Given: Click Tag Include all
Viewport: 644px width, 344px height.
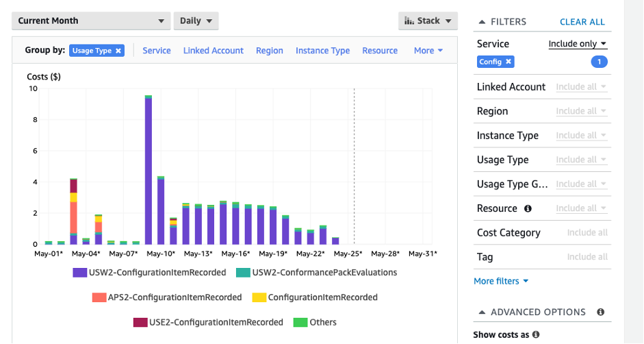Looking at the screenshot, I should pyautogui.click(x=587, y=257).
